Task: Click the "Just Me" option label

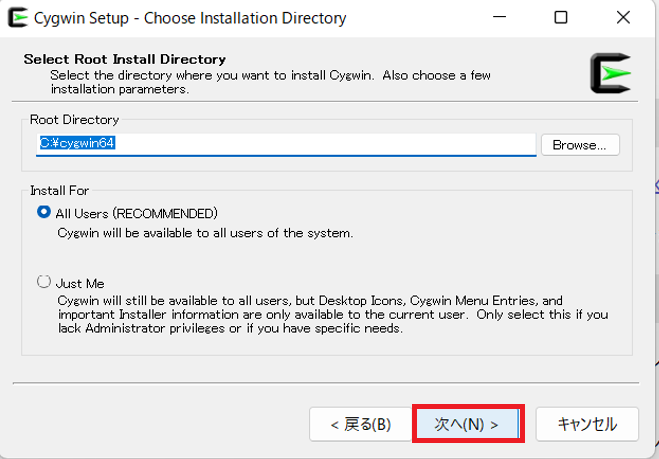Action: [80, 284]
